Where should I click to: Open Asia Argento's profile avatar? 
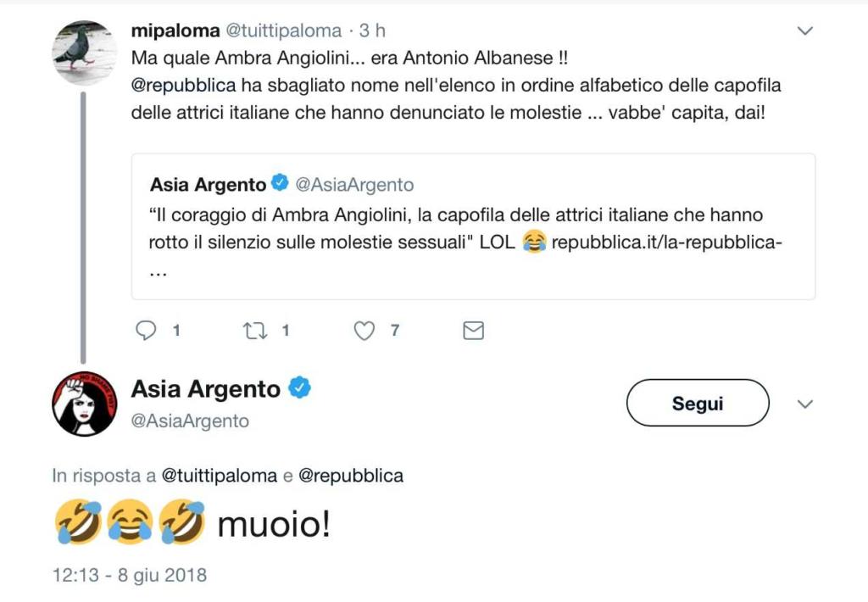click(x=85, y=404)
